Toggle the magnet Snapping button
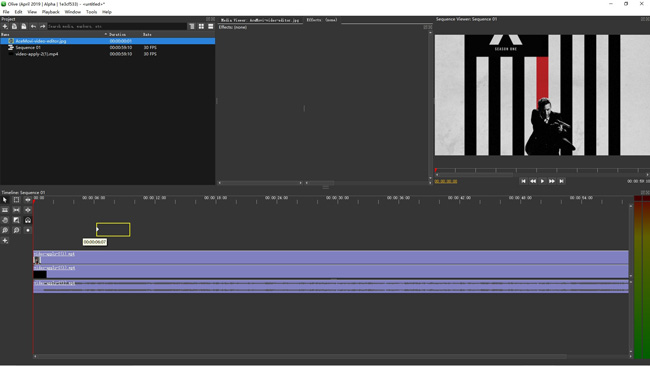Screen dimensions: 650x366 (28, 220)
